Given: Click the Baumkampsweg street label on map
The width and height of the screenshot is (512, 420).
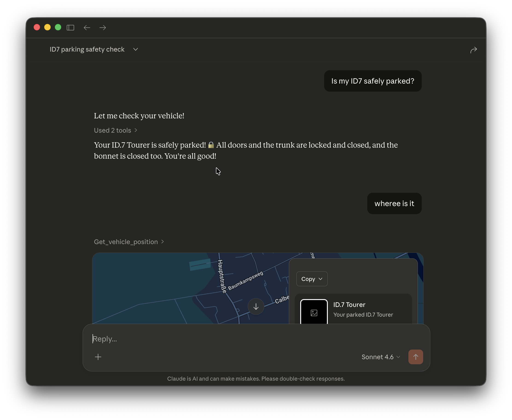Looking at the screenshot, I should 245,281.
